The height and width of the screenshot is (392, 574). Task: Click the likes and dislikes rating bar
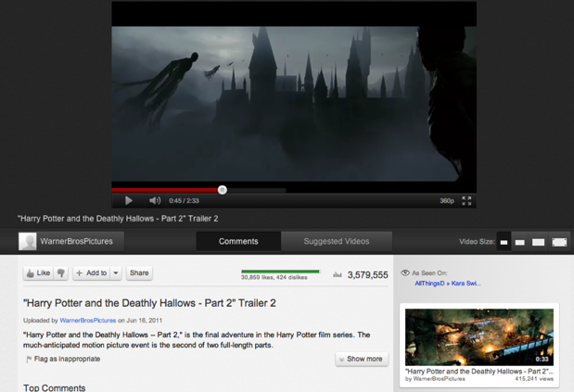coord(280,272)
